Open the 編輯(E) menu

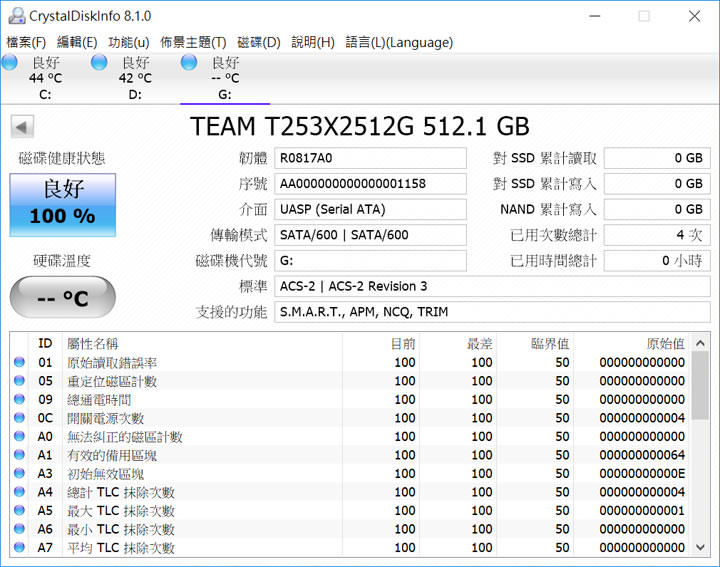77,42
